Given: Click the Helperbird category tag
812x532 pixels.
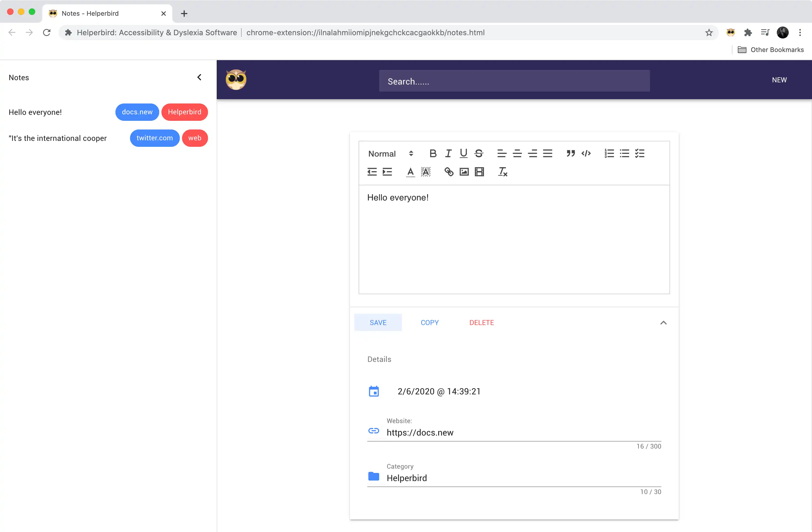Looking at the screenshot, I should tap(184, 112).
